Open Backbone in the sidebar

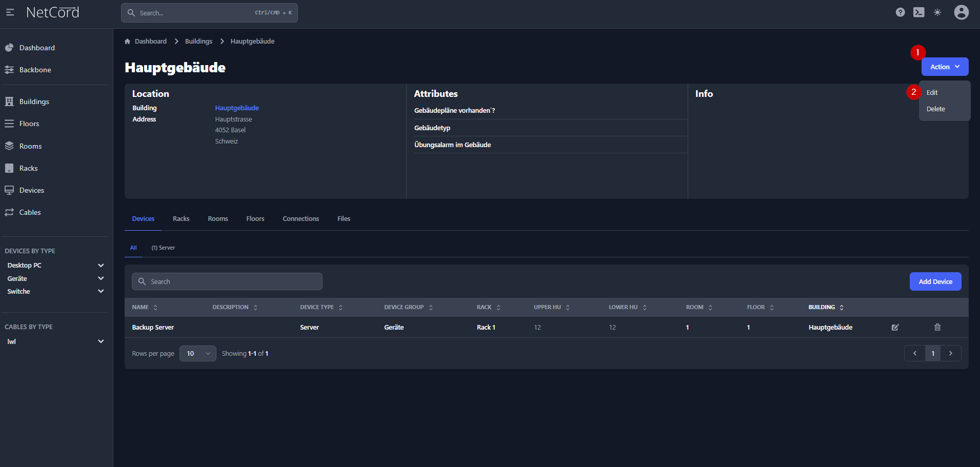tap(35, 70)
